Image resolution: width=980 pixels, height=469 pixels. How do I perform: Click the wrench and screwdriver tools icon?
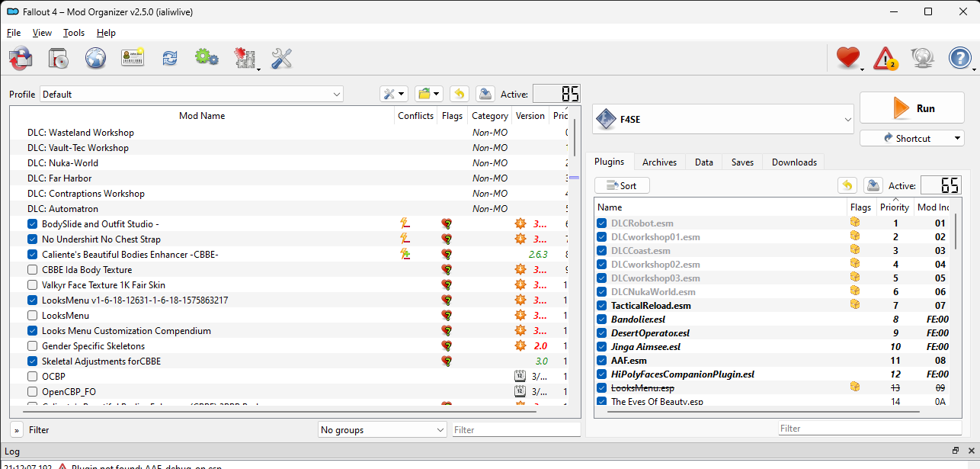coord(281,58)
